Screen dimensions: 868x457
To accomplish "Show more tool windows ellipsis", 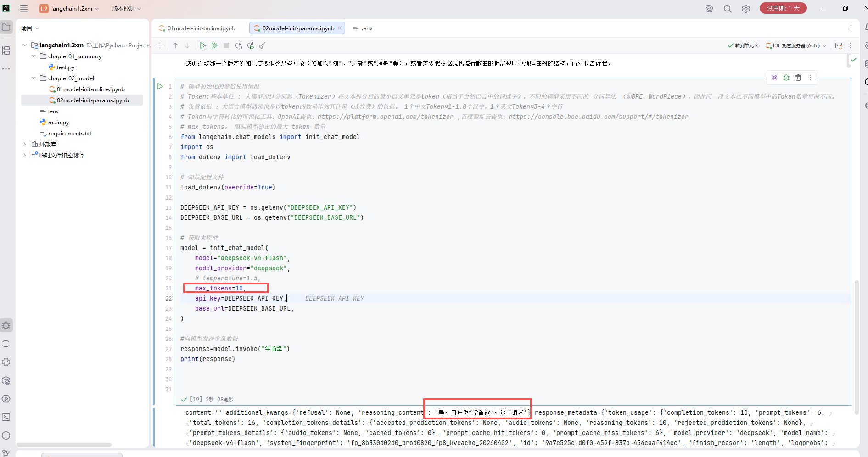I will pos(6,69).
